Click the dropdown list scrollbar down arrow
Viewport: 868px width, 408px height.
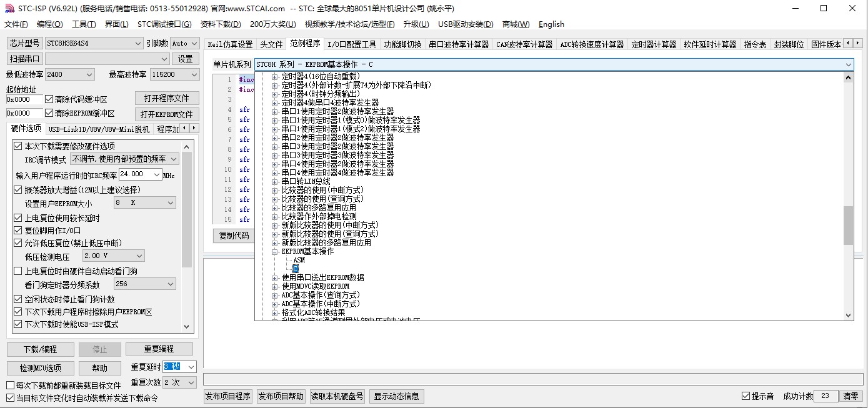click(848, 316)
